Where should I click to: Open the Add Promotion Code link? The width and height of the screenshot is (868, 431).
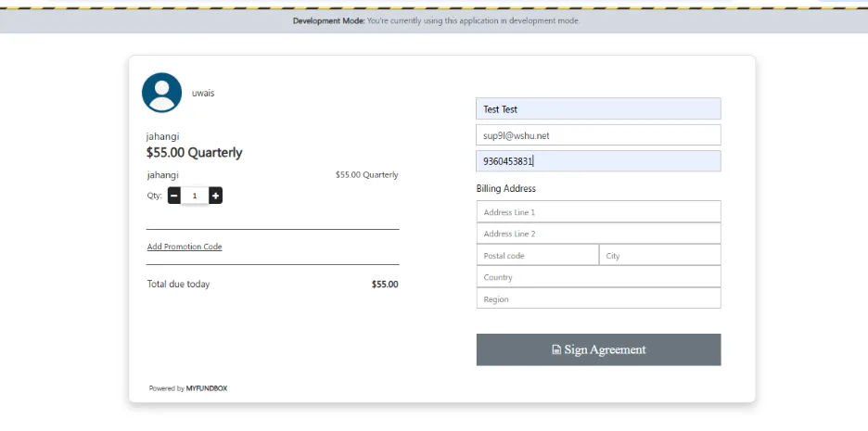click(185, 247)
